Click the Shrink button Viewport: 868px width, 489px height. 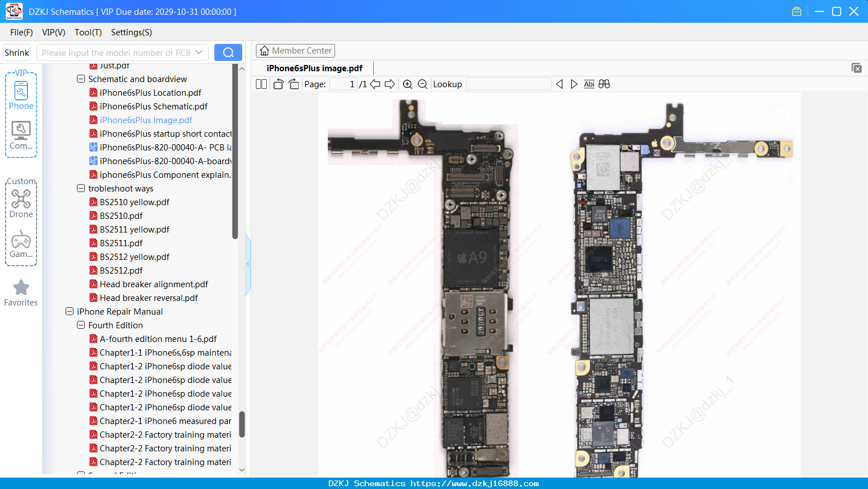pyautogui.click(x=17, y=52)
